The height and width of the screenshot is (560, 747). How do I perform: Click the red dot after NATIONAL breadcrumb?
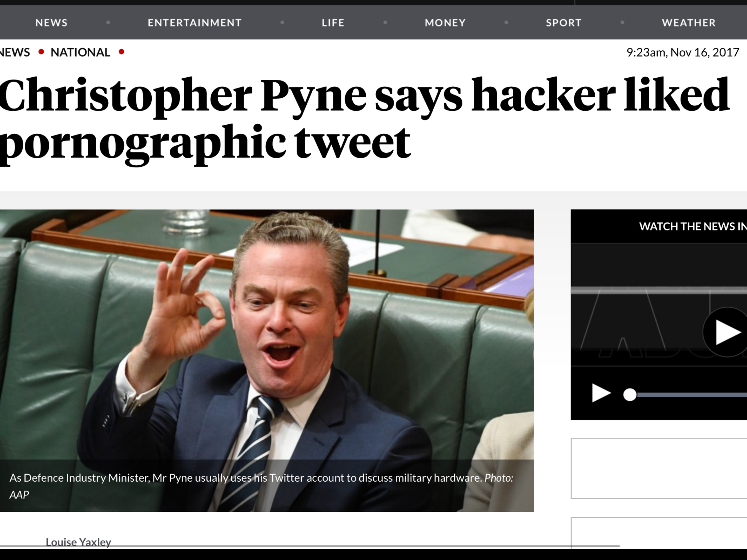coord(121,52)
